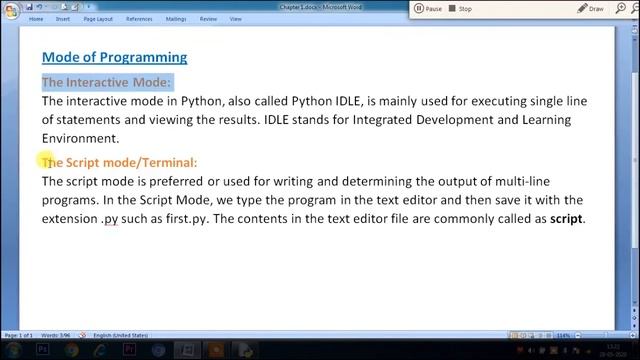Open the References ribbon tab

[139, 19]
